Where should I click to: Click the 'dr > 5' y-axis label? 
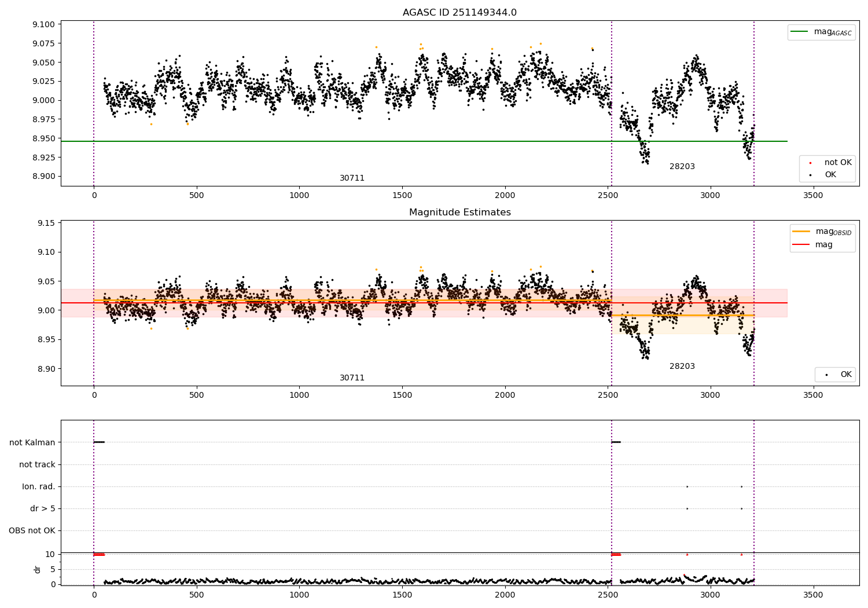pos(42,508)
